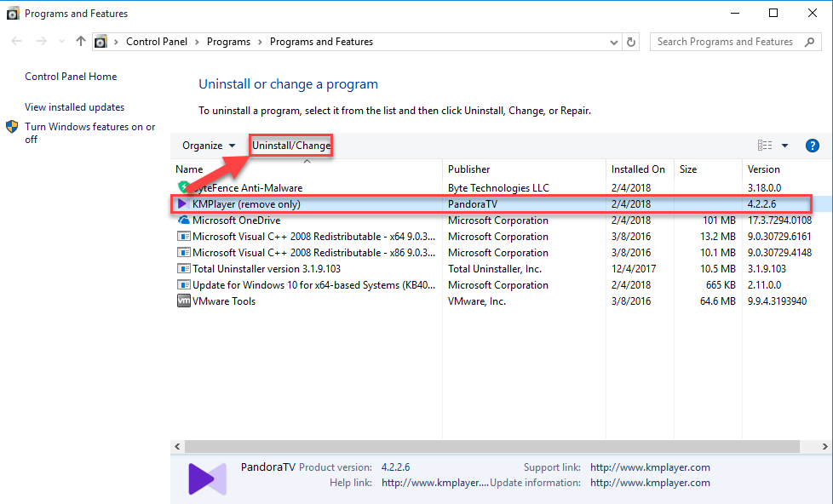Click Byte Technologies LLC publisher cell
The width and height of the screenshot is (833, 504).
pyautogui.click(x=498, y=188)
